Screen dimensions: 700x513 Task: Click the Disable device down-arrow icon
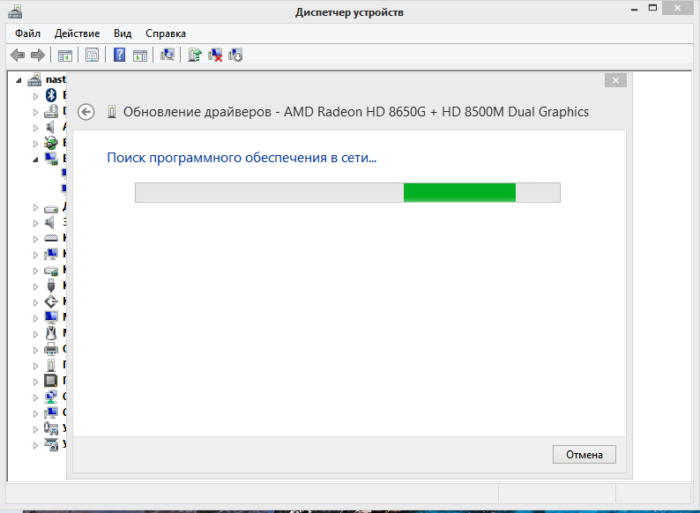[x=235, y=55]
